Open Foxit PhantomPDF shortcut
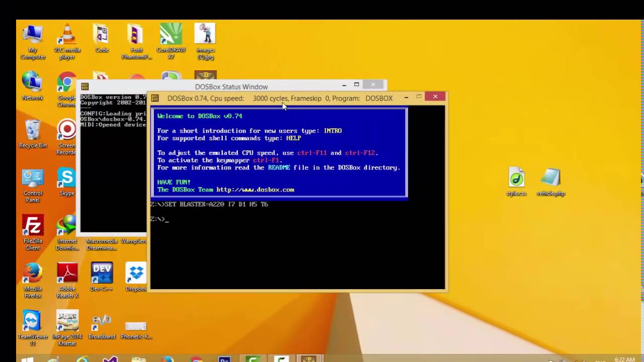Screen dimensions: 644x362 pos(136,42)
